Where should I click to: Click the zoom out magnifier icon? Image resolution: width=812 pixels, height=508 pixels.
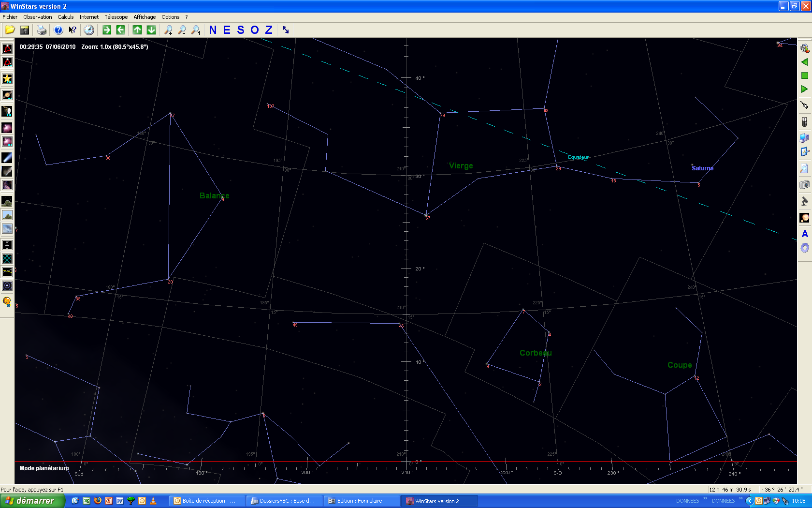pos(182,30)
